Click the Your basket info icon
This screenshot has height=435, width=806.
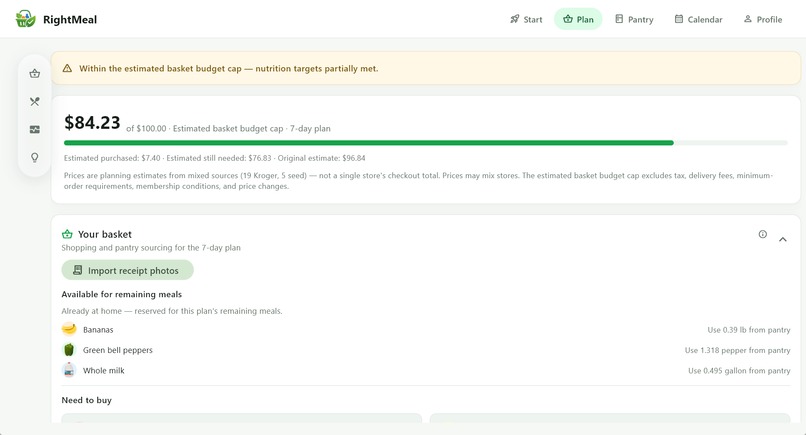pyautogui.click(x=763, y=234)
